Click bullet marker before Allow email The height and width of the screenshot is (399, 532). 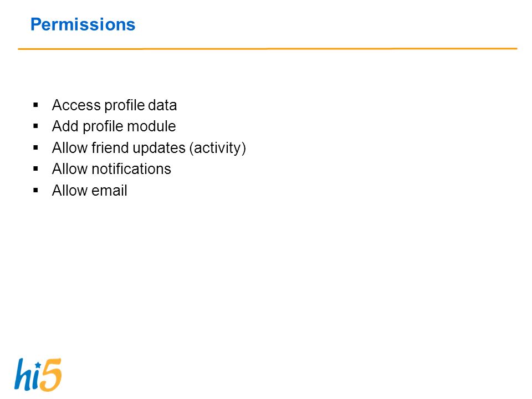pos(35,190)
